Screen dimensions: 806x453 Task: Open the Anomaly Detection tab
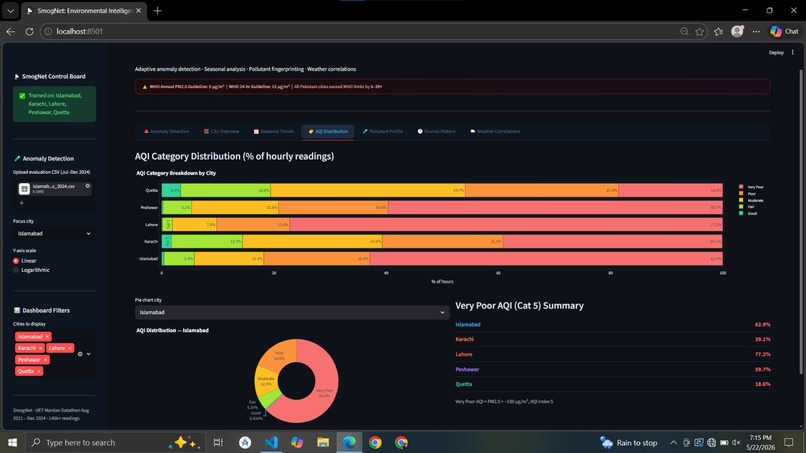tap(167, 131)
